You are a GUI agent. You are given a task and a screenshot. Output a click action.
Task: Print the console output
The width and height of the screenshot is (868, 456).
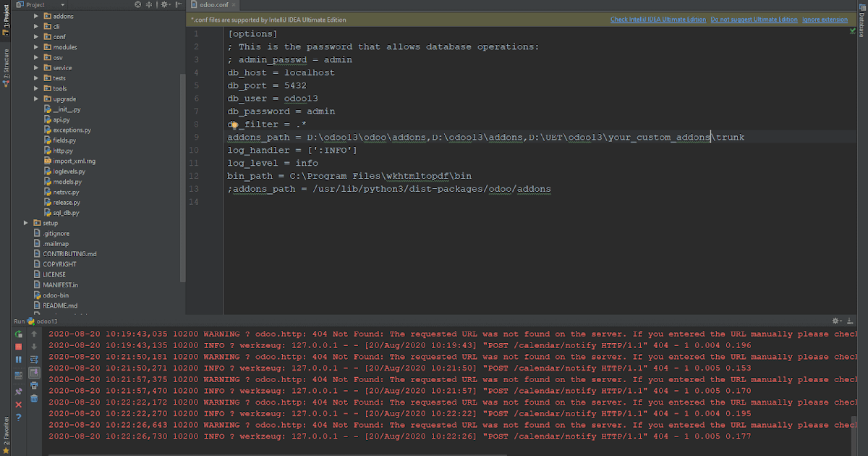tap(34, 387)
